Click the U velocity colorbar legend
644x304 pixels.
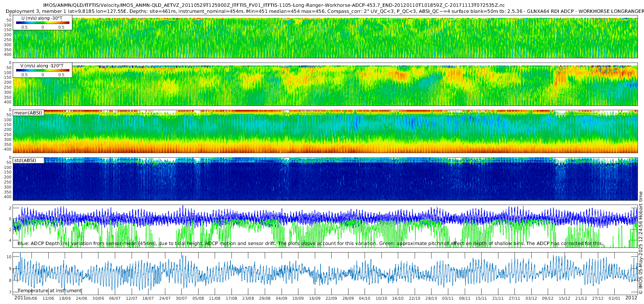[43, 23]
